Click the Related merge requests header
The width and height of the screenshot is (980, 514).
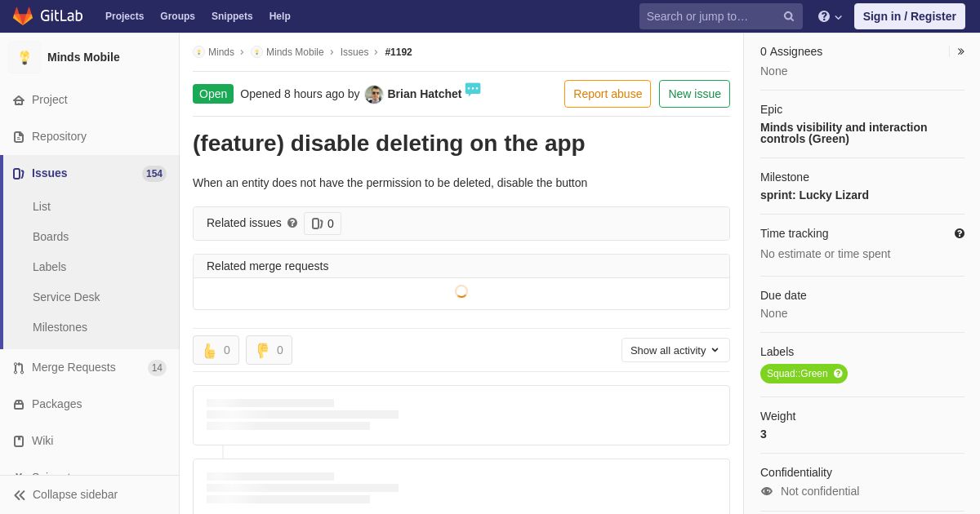click(x=461, y=266)
